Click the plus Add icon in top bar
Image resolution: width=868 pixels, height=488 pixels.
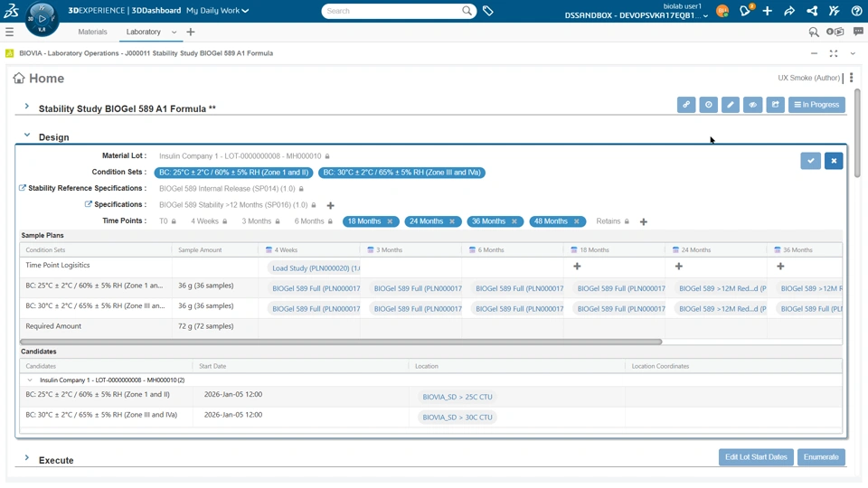pos(768,11)
